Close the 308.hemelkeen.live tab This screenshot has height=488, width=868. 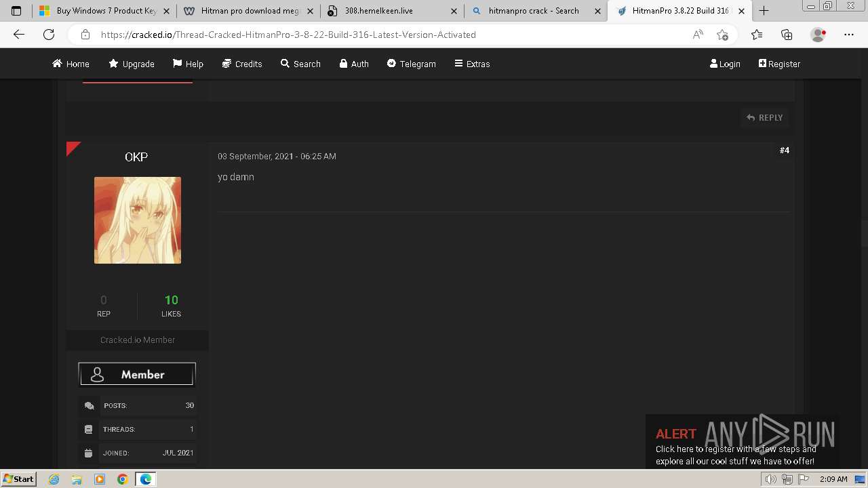pos(454,11)
